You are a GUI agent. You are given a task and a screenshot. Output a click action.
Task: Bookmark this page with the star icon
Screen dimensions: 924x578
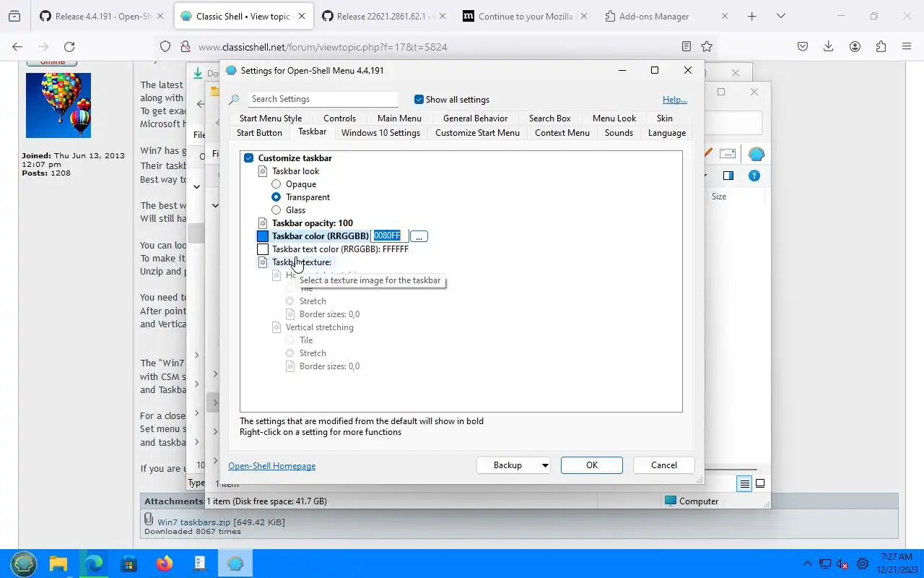pyautogui.click(x=707, y=46)
